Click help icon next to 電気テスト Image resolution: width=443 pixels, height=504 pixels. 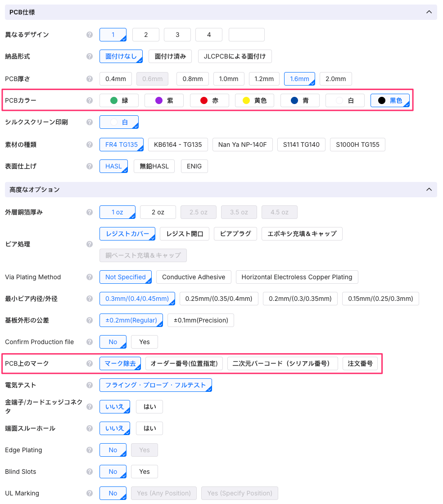coord(90,385)
